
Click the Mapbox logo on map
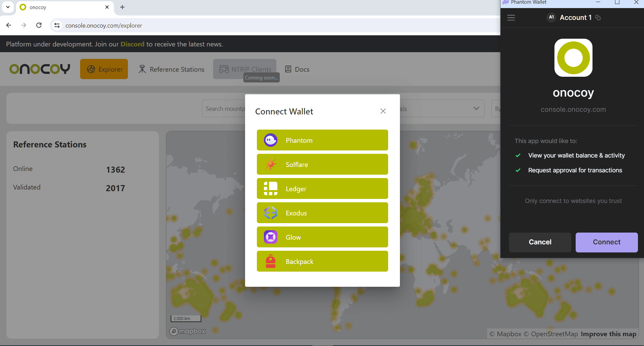point(188,331)
